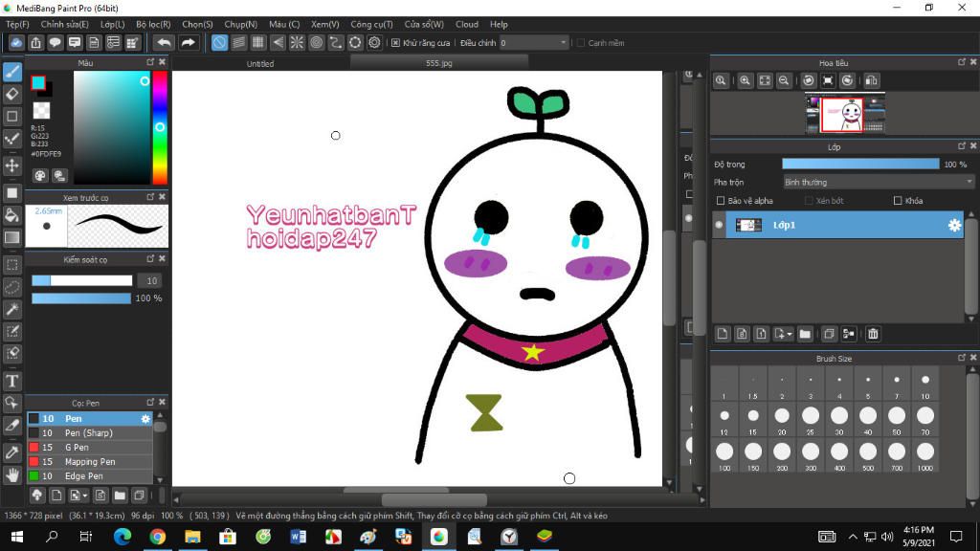Open Pen brush settings gear
Viewport: 980px width, 551px height.
[x=145, y=419]
